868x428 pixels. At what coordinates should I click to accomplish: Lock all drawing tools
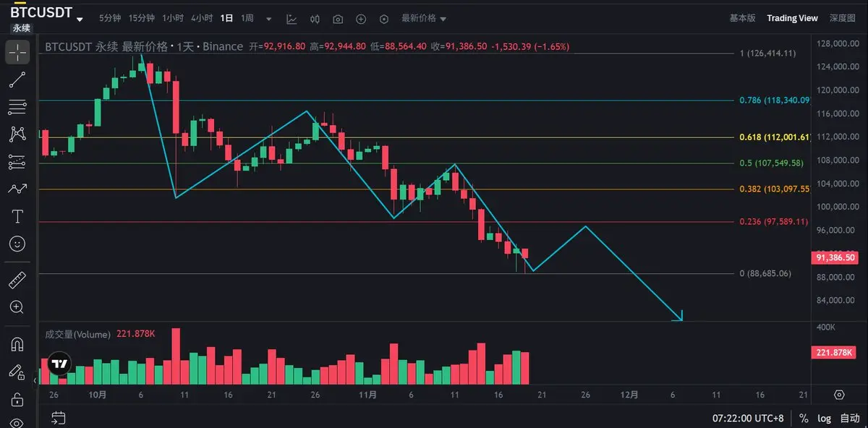17,399
